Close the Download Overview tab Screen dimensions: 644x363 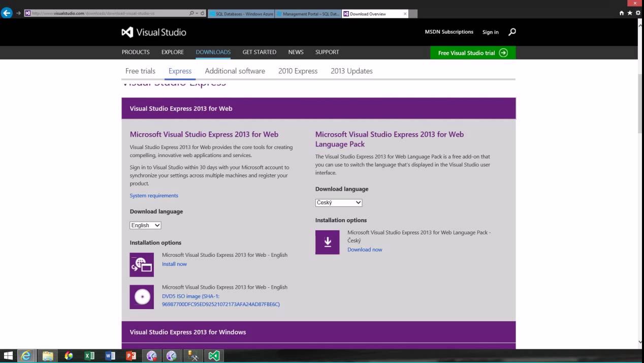(405, 14)
